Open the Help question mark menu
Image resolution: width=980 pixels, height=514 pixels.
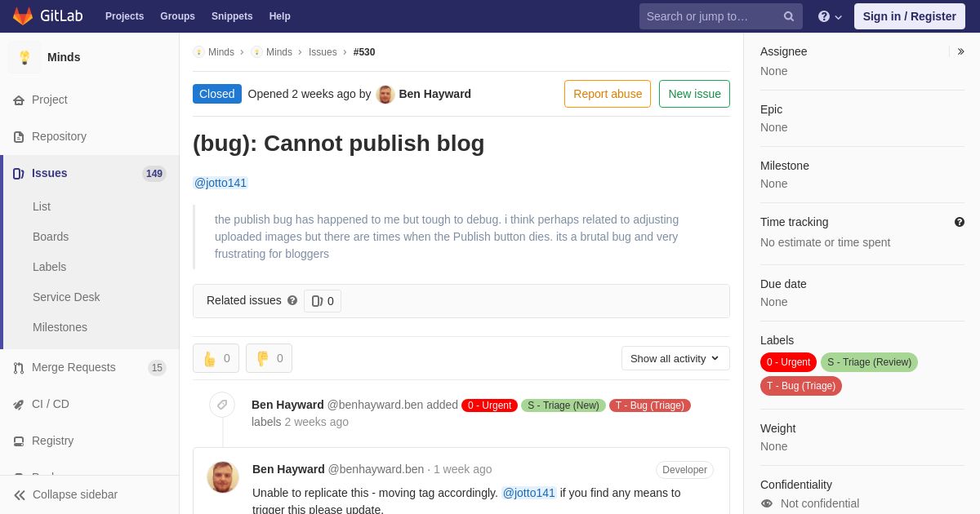pos(829,16)
